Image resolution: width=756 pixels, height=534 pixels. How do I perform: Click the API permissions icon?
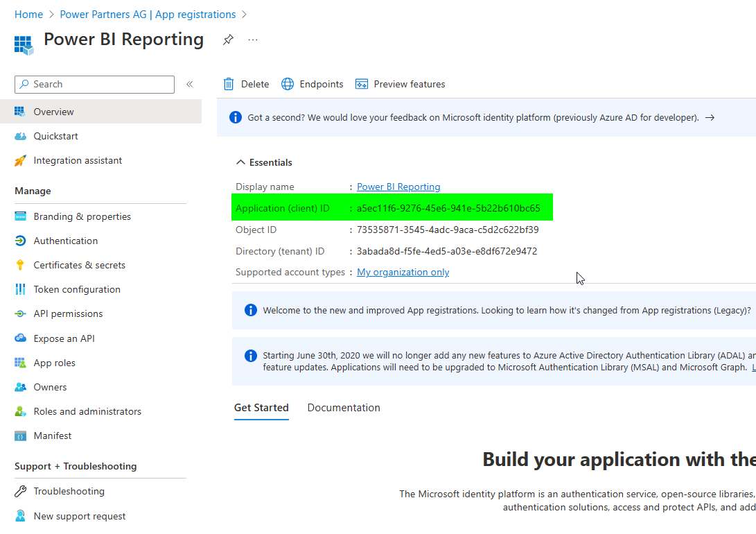(20, 313)
